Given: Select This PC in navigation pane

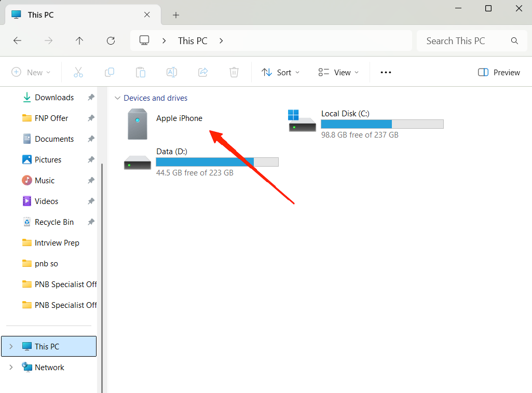Looking at the screenshot, I should pos(49,346).
